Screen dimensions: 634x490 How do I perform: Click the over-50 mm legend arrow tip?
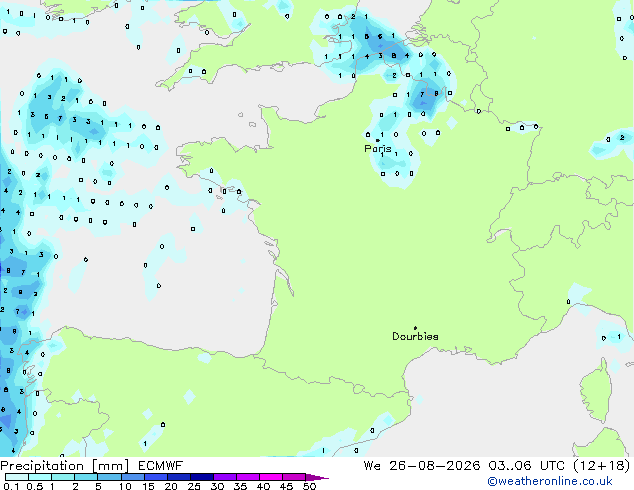tap(317, 477)
